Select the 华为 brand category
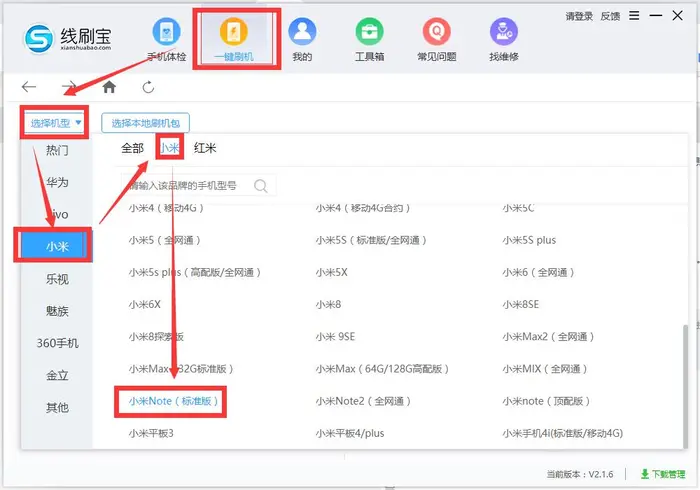 [x=57, y=182]
